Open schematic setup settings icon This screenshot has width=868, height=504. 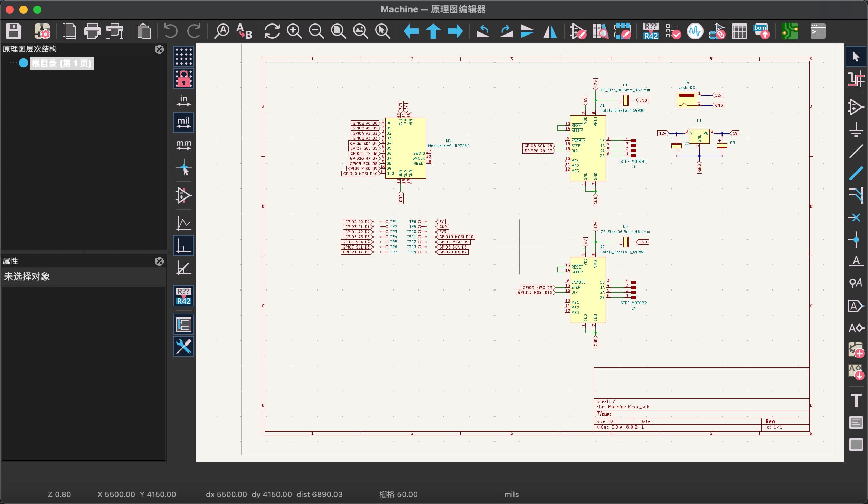42,31
